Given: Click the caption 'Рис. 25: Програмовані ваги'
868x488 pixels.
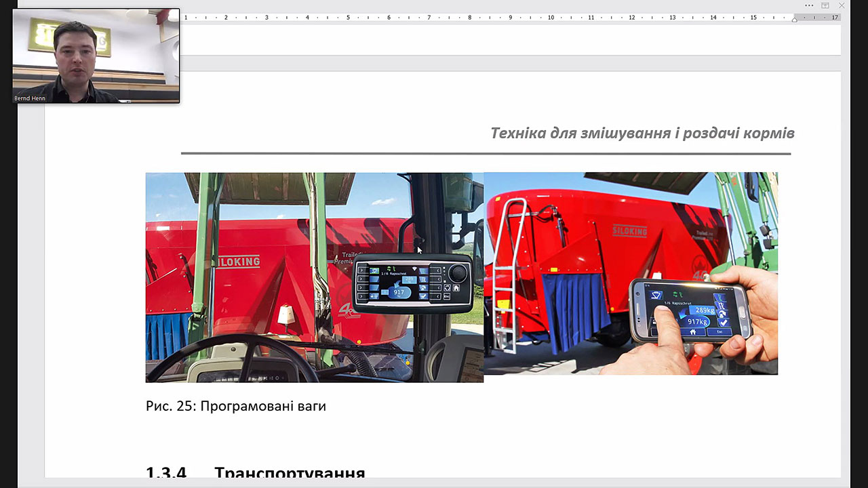Looking at the screenshot, I should click(236, 407).
